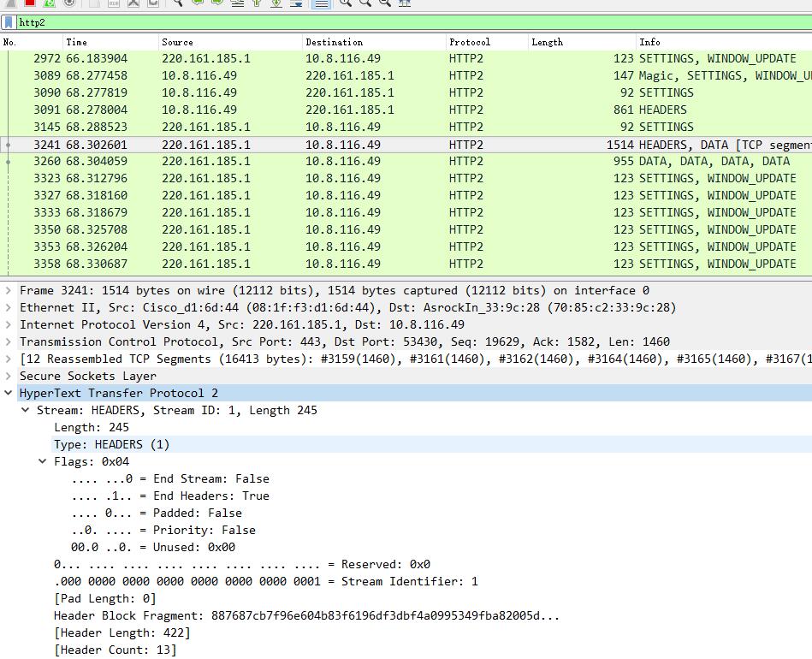The image size is (812, 659).
Task: Go back in packet history
Action: tap(198, 3)
